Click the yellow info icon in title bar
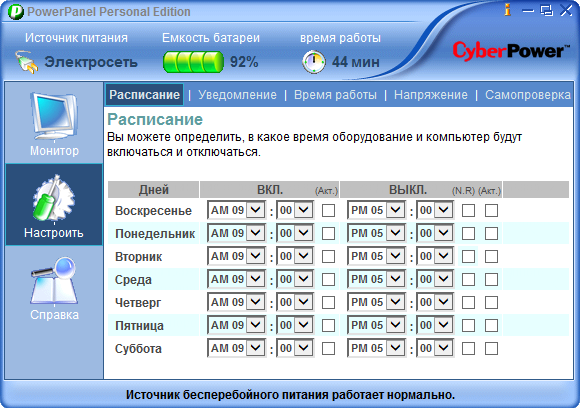 [x=508, y=10]
